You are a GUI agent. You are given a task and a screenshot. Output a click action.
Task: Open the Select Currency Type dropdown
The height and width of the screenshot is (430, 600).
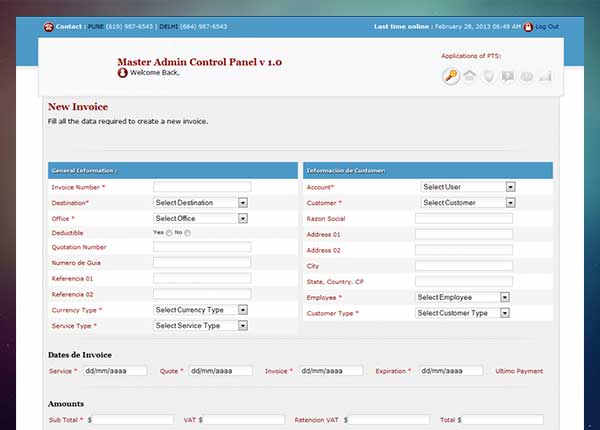200,310
